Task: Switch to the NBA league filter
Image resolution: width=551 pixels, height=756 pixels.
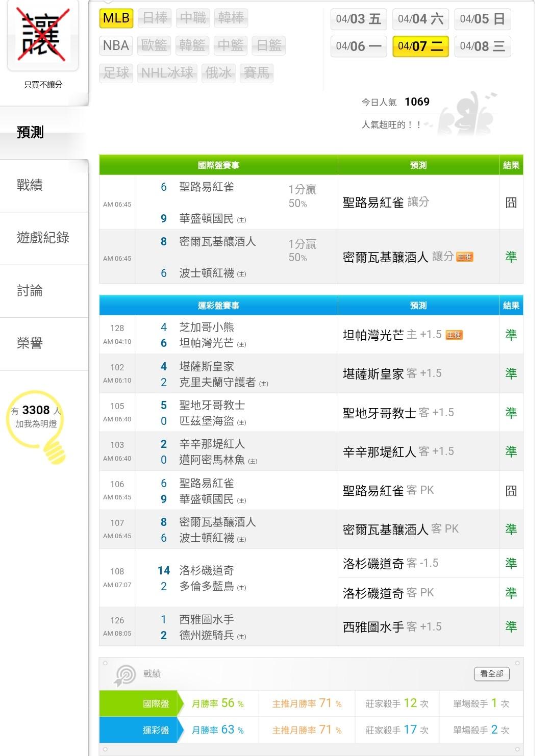Action: 116,45
